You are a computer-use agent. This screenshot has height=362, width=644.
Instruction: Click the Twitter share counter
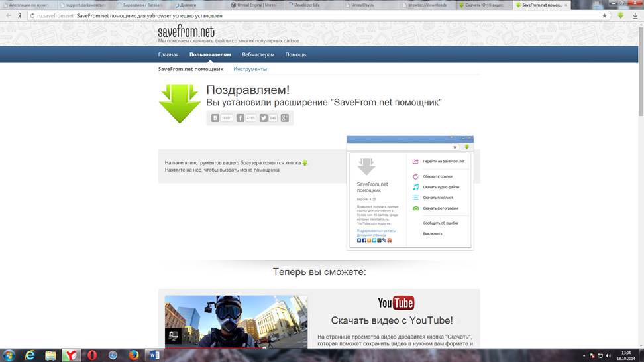click(273, 118)
